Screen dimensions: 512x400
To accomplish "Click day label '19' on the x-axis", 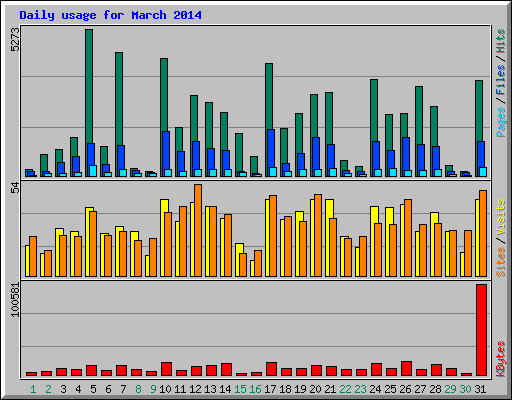I will click(x=300, y=389).
